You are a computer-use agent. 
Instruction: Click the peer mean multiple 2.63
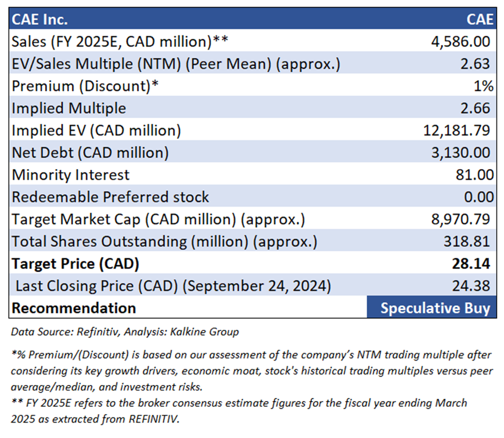(475, 64)
